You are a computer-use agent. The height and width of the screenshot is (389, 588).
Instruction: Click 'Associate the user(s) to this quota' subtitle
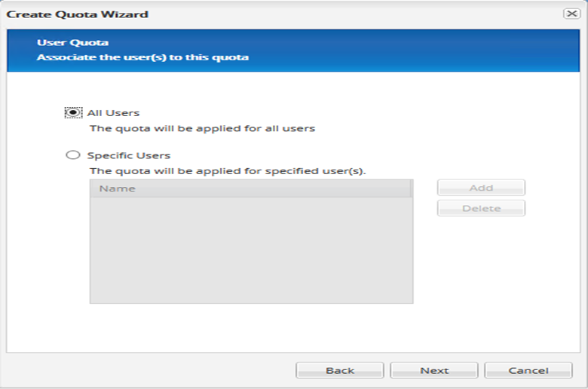(x=142, y=57)
